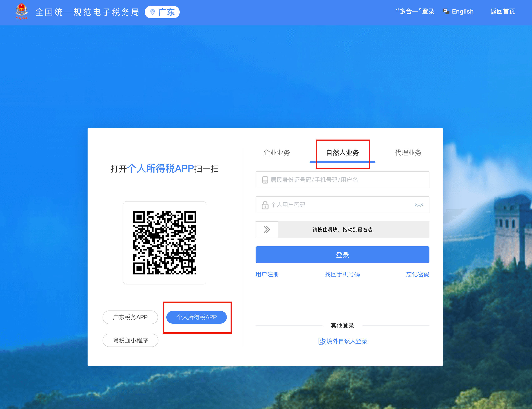Click the password lock icon

(x=266, y=205)
